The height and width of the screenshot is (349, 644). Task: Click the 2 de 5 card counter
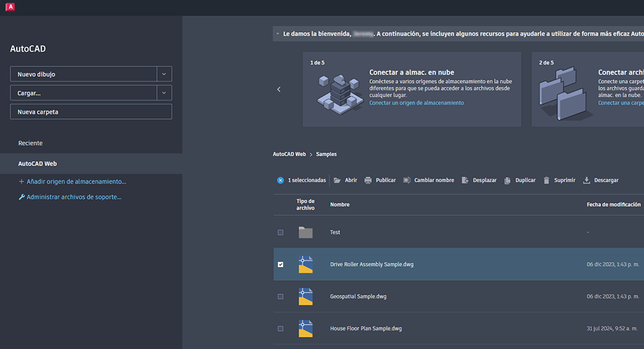click(x=546, y=62)
